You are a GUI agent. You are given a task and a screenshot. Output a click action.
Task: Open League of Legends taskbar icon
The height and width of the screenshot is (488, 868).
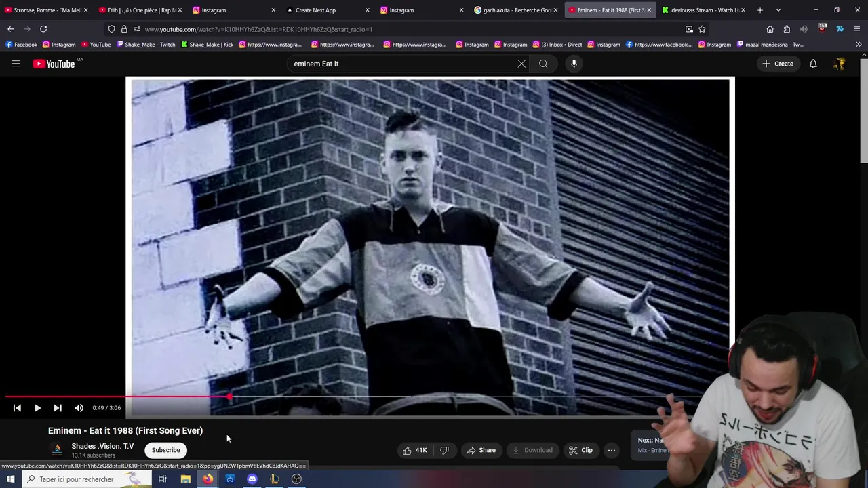[x=275, y=479]
